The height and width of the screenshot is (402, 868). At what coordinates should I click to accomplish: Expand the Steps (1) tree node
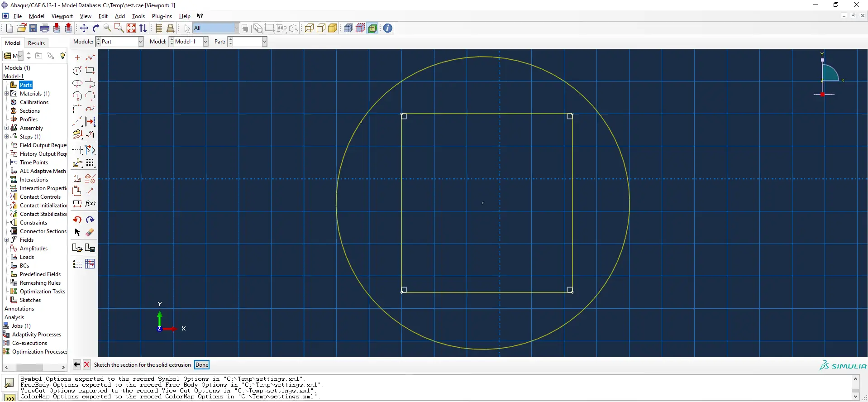click(6, 137)
